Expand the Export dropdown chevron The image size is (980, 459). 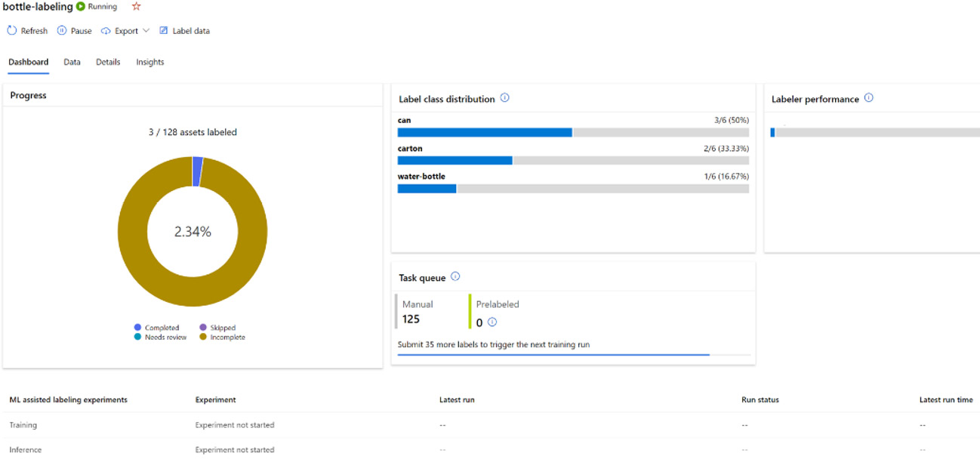[x=146, y=31]
